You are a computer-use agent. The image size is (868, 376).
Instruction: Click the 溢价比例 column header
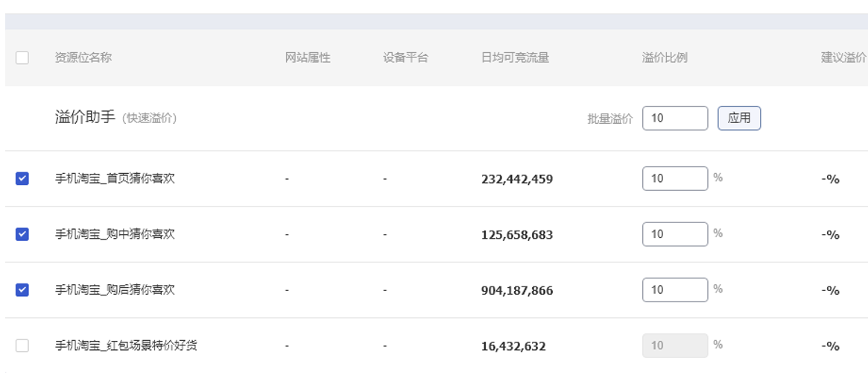point(665,57)
